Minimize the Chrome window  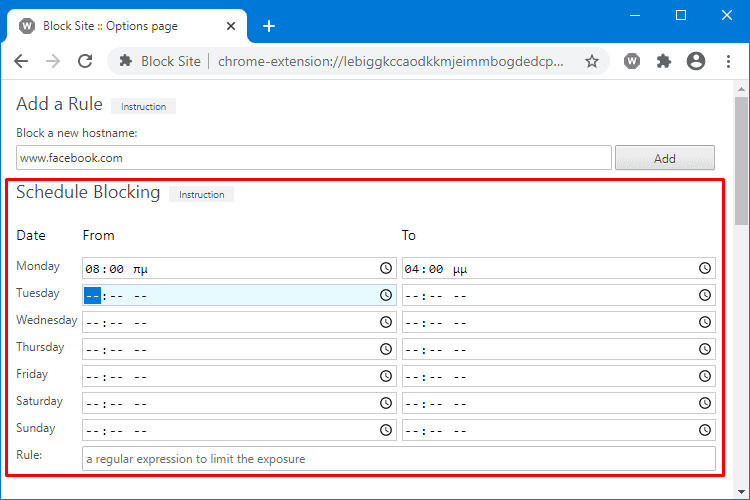click(635, 15)
